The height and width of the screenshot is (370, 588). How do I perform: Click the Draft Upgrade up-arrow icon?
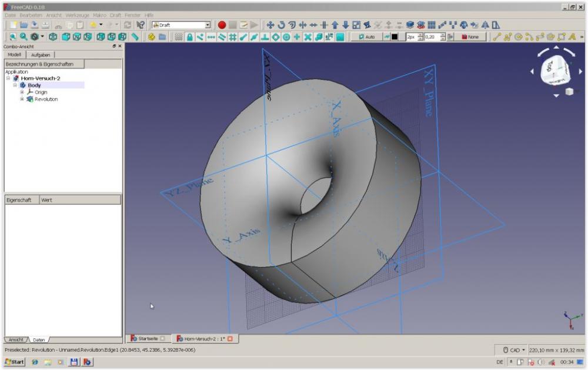pos(335,25)
